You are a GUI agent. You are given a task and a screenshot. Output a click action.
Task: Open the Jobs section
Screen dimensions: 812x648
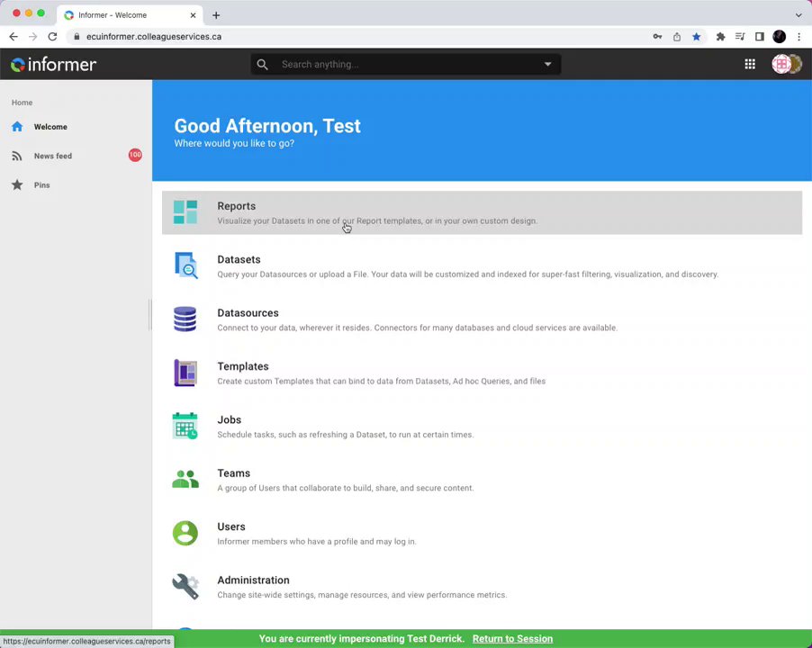click(x=482, y=427)
